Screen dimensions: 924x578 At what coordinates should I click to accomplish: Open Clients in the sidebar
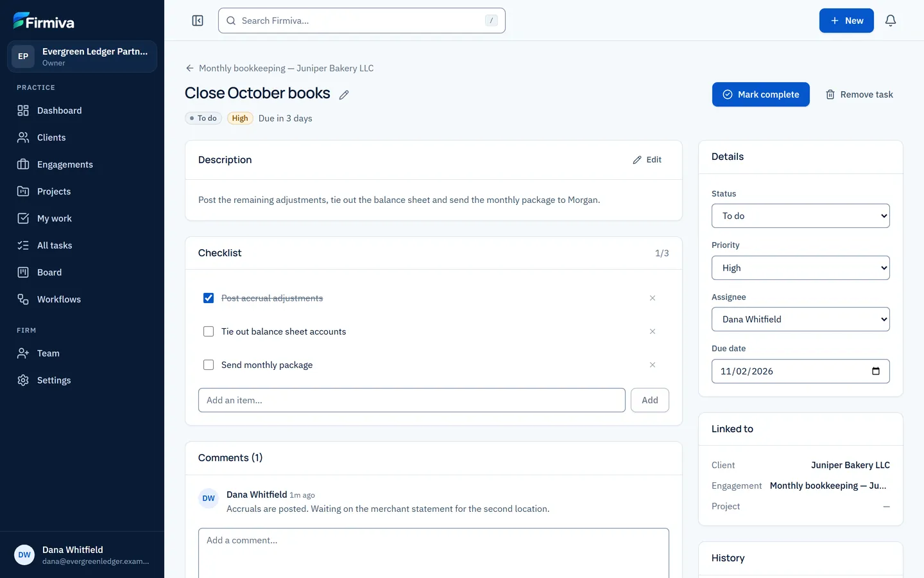coord(82,137)
